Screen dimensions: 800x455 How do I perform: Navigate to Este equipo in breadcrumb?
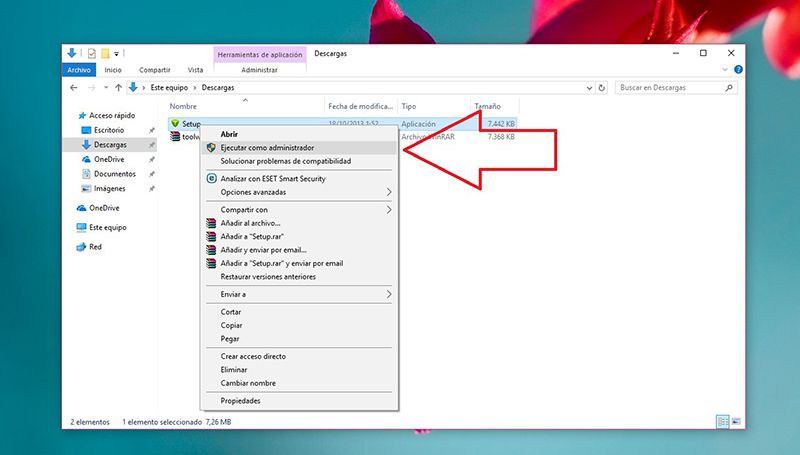coord(169,88)
